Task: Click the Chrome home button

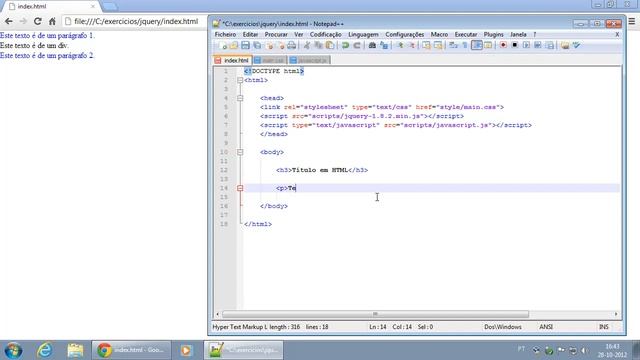Action: click(x=52, y=21)
